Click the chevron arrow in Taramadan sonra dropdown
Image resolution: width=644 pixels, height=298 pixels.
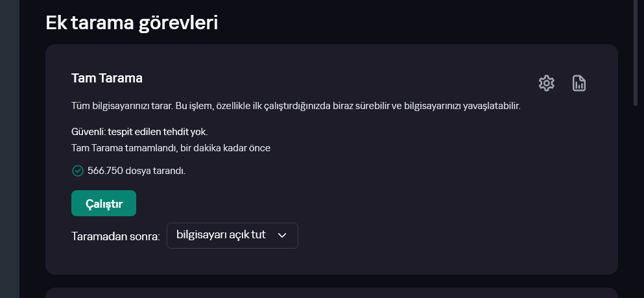pos(282,236)
